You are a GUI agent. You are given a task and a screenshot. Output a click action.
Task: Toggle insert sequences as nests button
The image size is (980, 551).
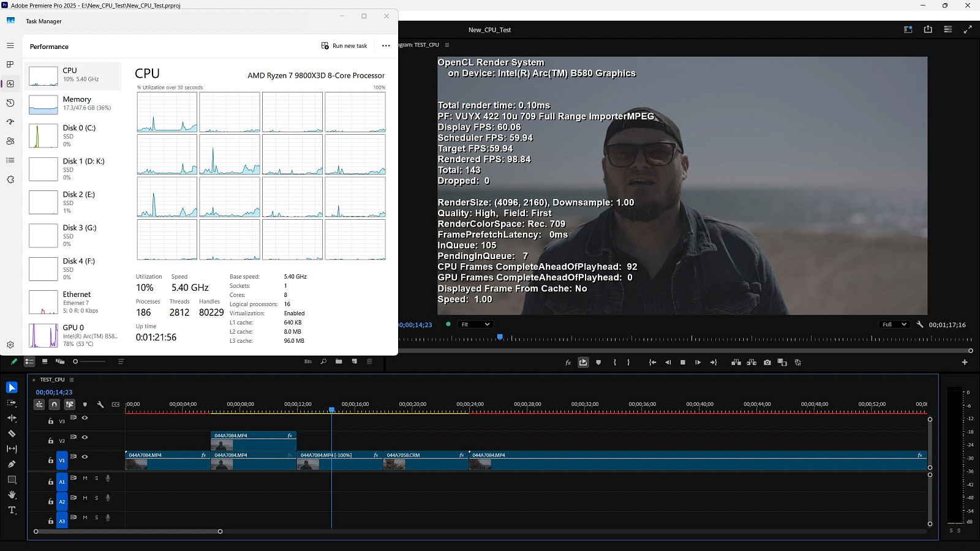click(39, 405)
